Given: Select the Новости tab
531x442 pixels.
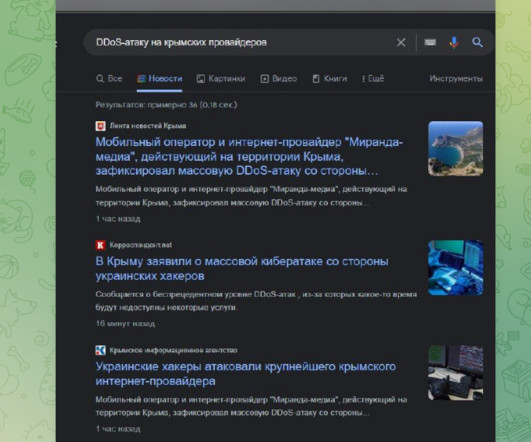Looking at the screenshot, I should tap(160, 79).
